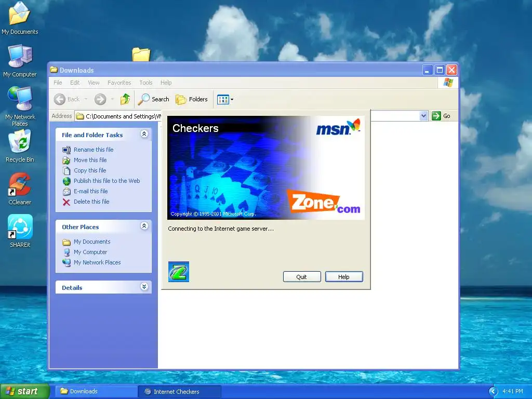Screen dimensions: 532x399
Task: Switch to Downloads taskbar button
Action: pos(97,391)
